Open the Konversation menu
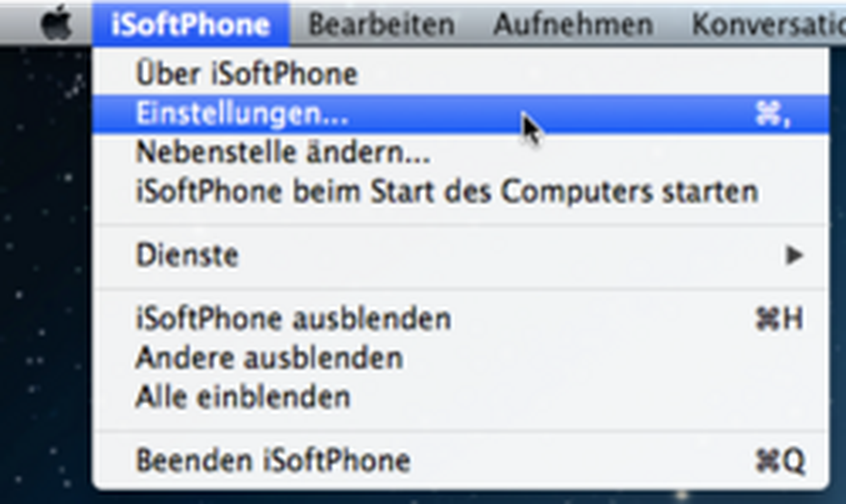Viewport: 846px width, 504px height. point(768,24)
